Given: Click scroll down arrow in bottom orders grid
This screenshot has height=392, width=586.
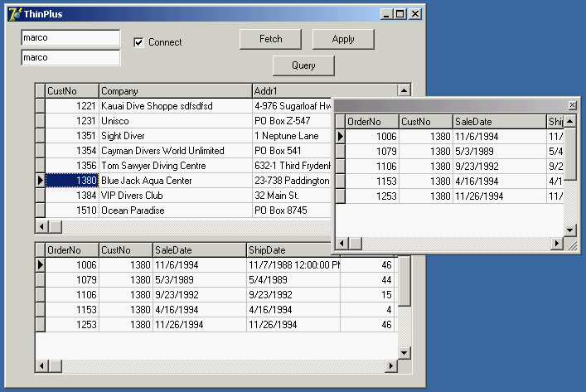Looking at the screenshot, I should 404,353.
